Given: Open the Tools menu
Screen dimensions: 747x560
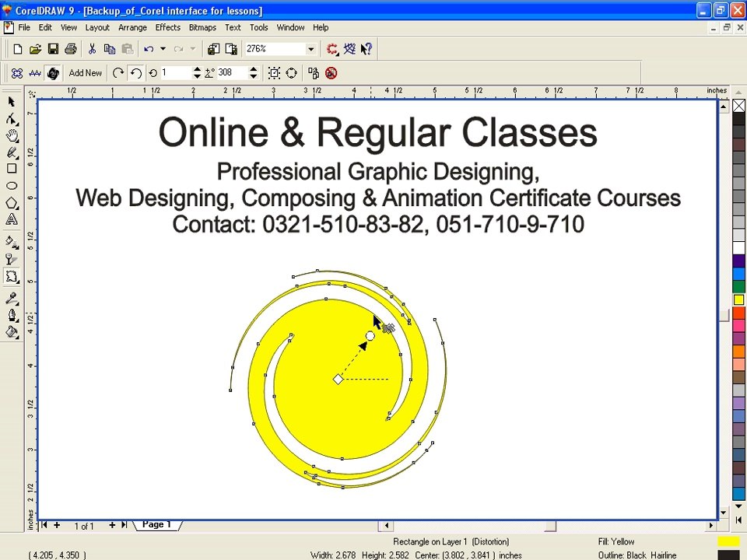Looking at the screenshot, I should coord(258,28).
